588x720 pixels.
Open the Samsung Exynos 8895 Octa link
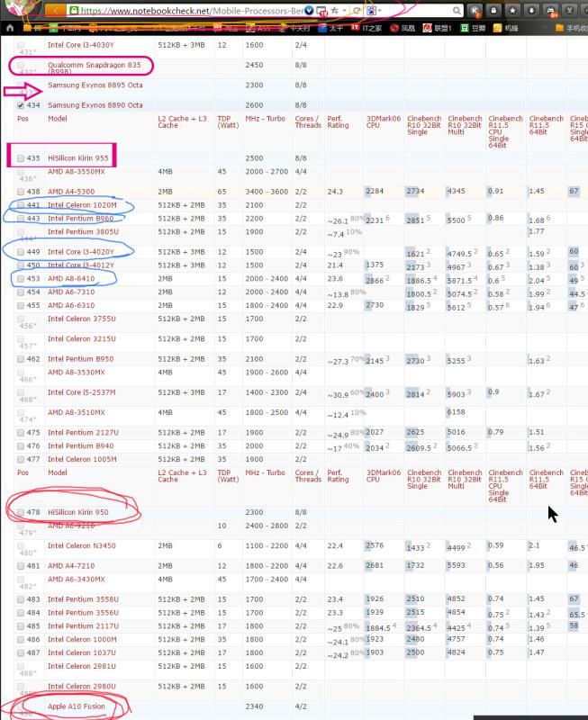pos(95,85)
